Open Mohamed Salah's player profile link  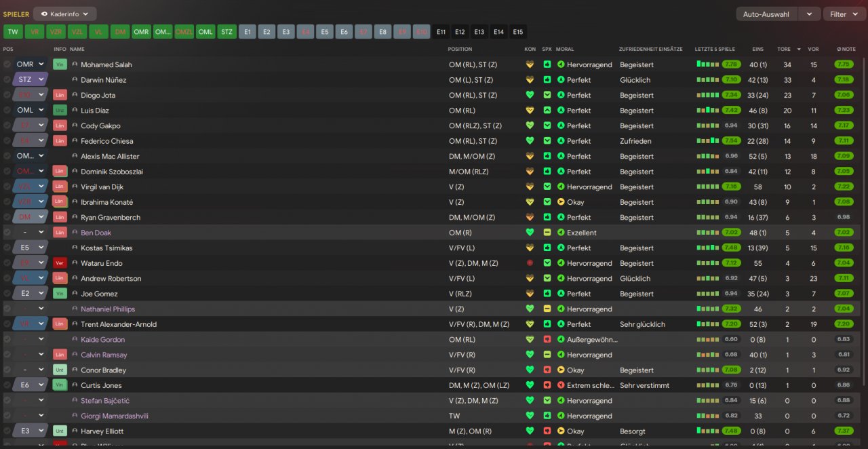coord(106,64)
